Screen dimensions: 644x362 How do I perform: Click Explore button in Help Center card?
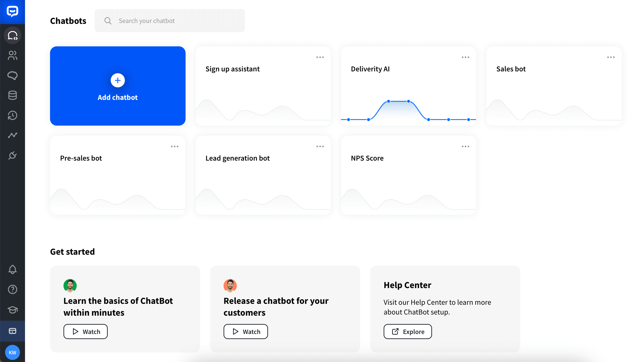coord(407,331)
